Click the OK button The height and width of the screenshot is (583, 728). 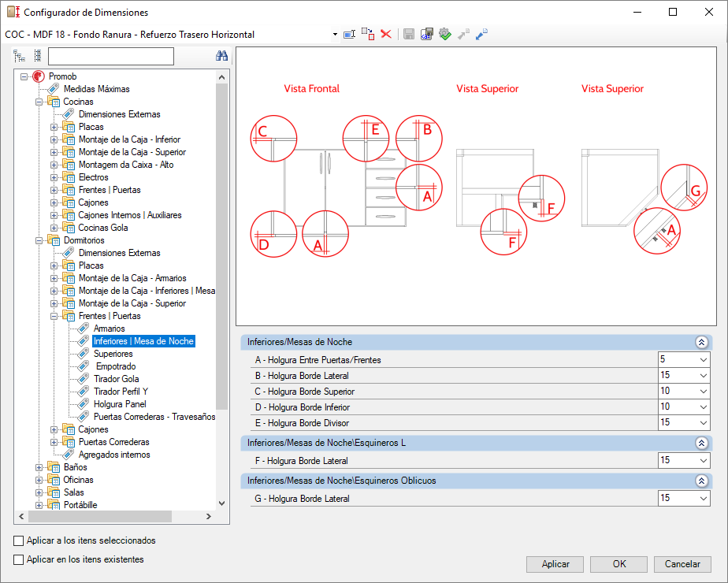[619, 564]
